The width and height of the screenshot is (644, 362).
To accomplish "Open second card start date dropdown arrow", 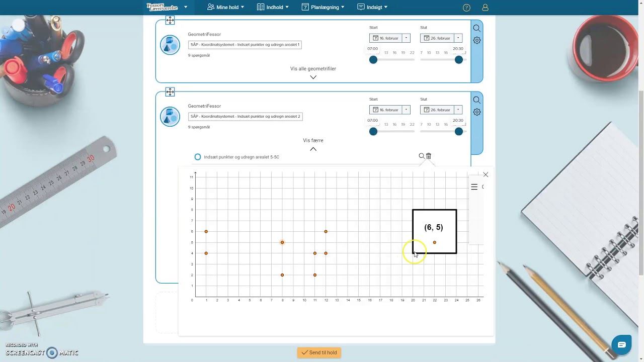I will click(406, 110).
